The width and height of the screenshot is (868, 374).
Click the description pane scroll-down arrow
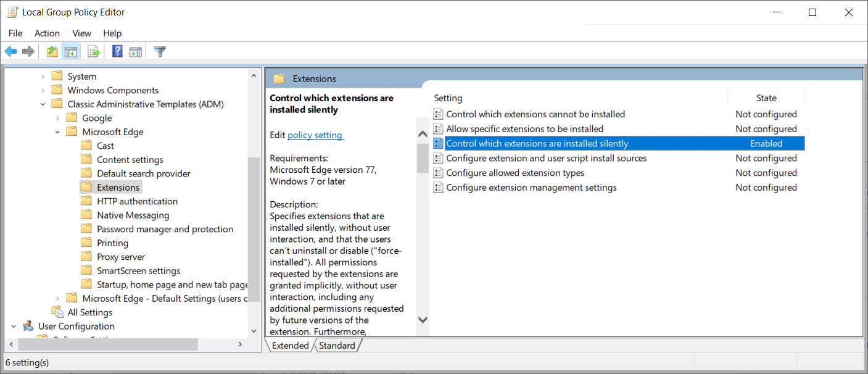pos(423,320)
